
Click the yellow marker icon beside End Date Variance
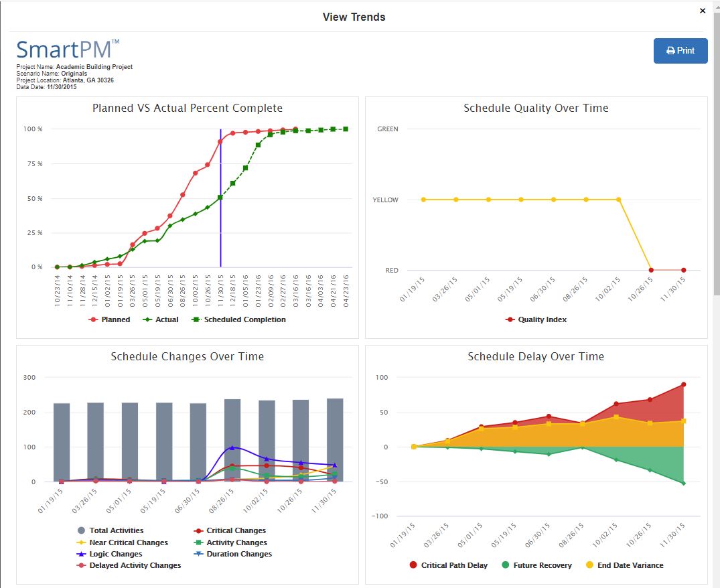click(589, 565)
